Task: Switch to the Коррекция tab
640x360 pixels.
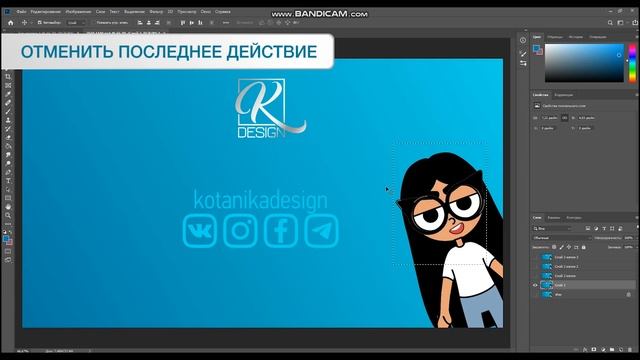Action: [564, 95]
